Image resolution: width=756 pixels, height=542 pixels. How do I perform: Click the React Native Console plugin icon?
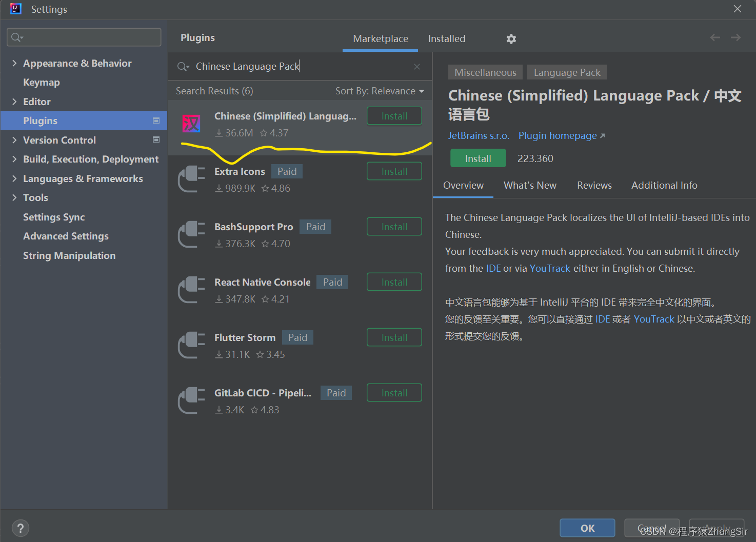coord(191,289)
